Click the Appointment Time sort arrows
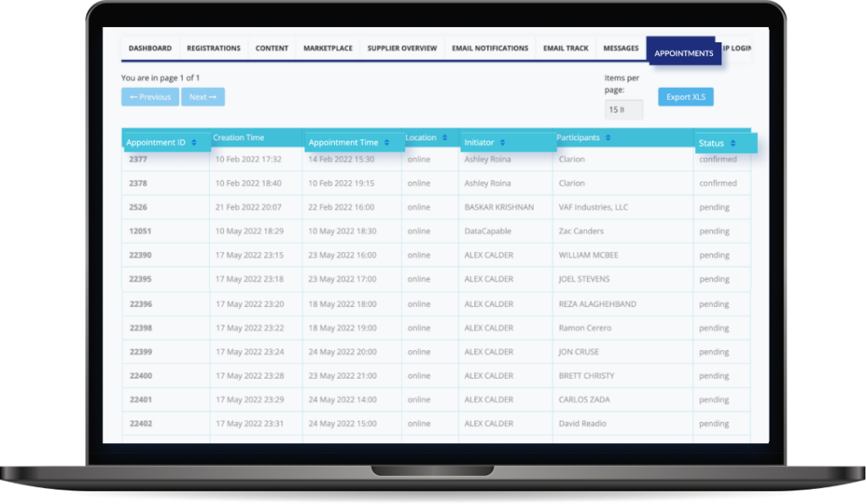 387,143
